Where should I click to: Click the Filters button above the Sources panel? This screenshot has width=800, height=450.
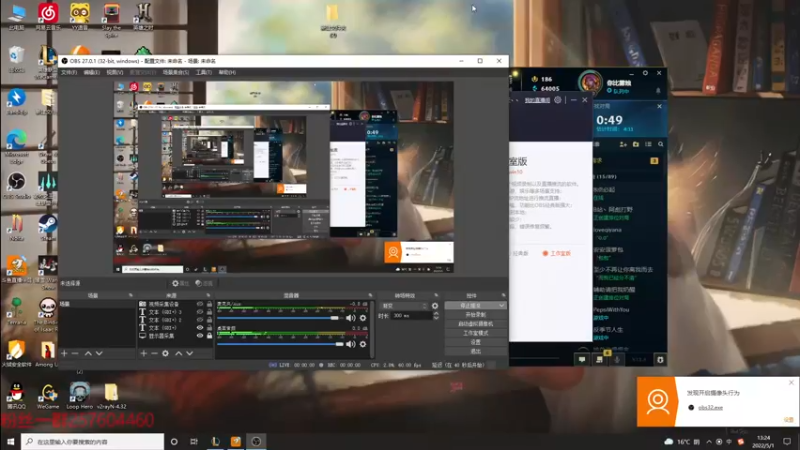click(204, 283)
